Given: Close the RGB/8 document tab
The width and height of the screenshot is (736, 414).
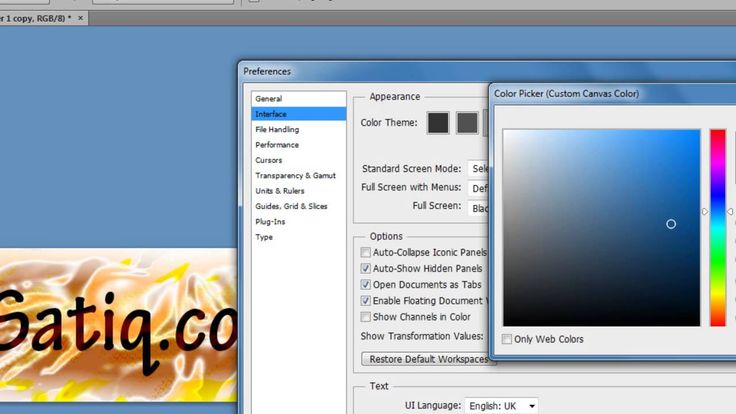Looking at the screenshot, I should (x=81, y=18).
